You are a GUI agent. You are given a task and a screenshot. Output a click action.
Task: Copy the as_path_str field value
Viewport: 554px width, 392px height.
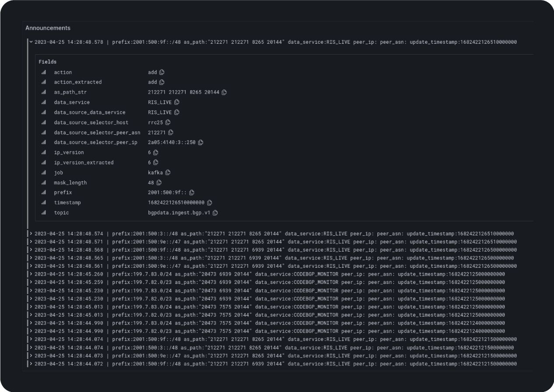coord(224,92)
